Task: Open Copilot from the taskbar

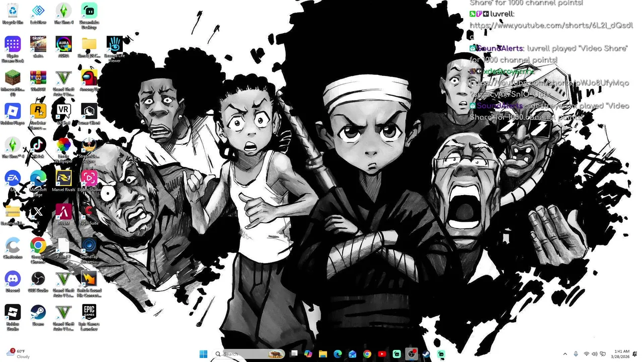Action: pos(308,354)
